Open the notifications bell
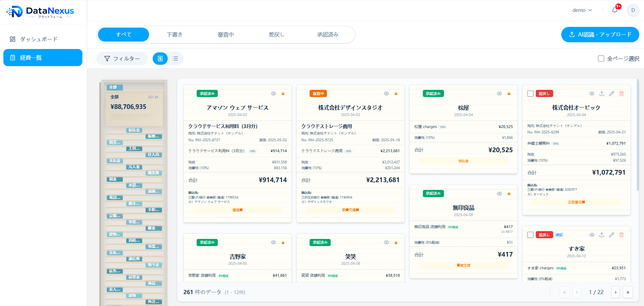644x306 pixels. tap(615, 10)
